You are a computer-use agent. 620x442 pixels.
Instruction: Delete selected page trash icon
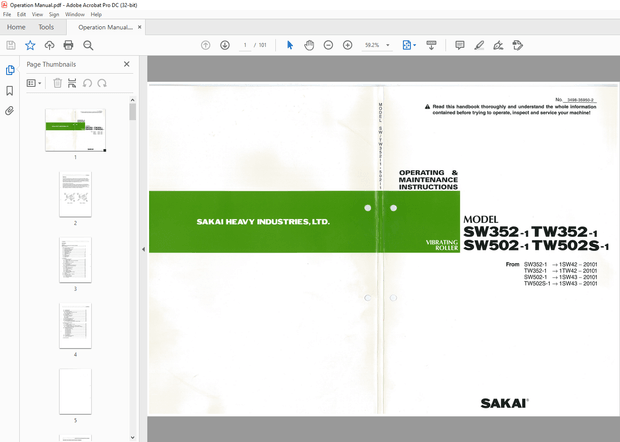click(57, 83)
